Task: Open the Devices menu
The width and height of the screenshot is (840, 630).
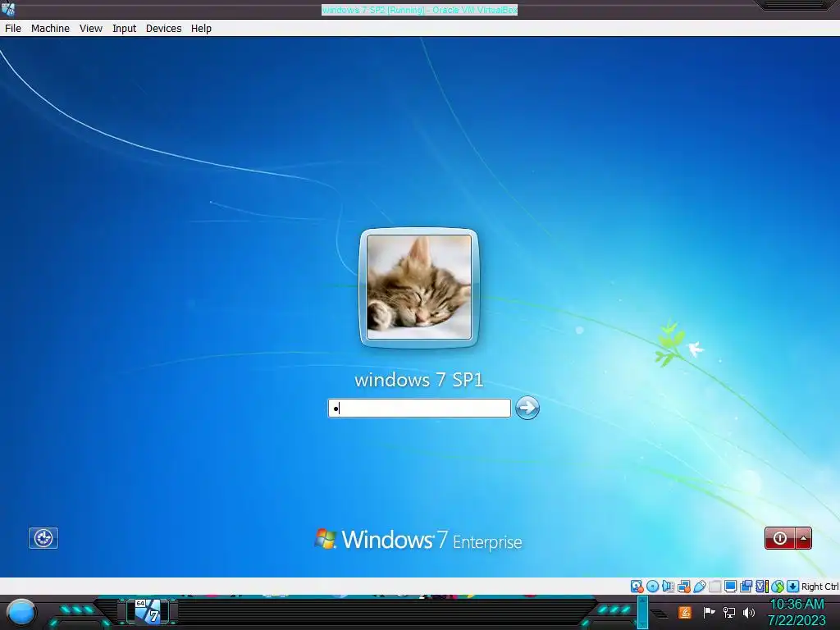Action: click(164, 29)
